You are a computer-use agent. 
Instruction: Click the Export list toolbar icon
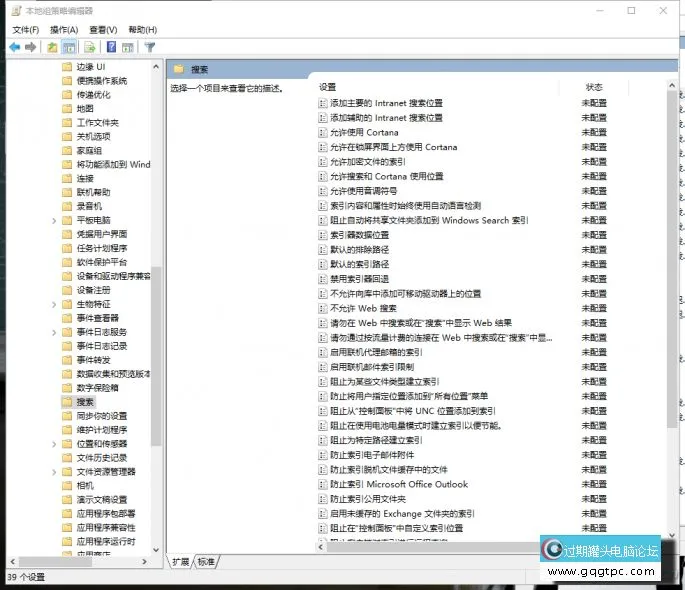90,47
